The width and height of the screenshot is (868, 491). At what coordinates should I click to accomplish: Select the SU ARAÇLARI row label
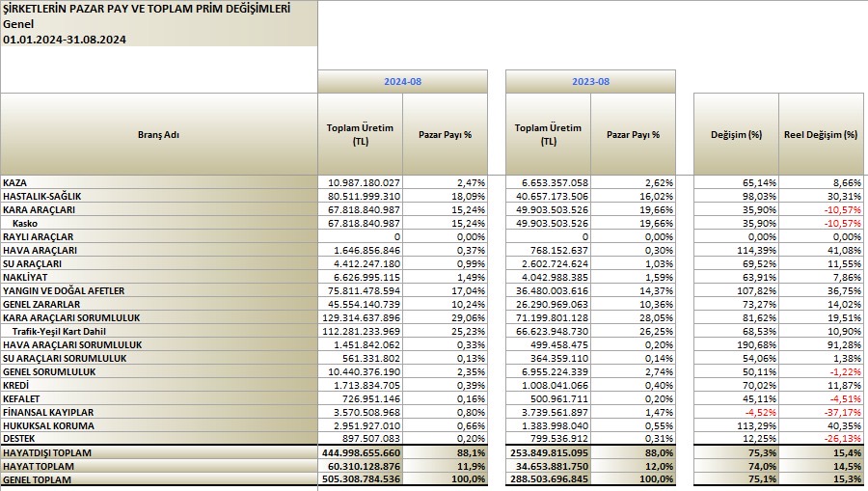click(x=32, y=263)
